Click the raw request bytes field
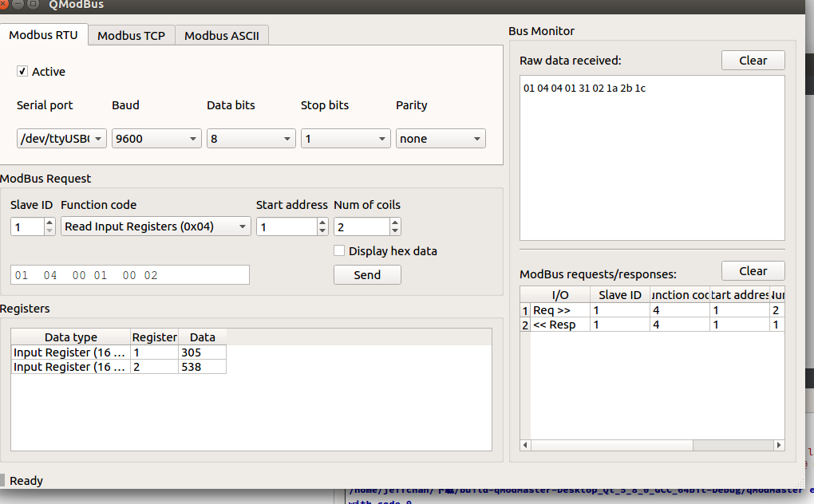This screenshot has height=504, width=814. pos(130,275)
